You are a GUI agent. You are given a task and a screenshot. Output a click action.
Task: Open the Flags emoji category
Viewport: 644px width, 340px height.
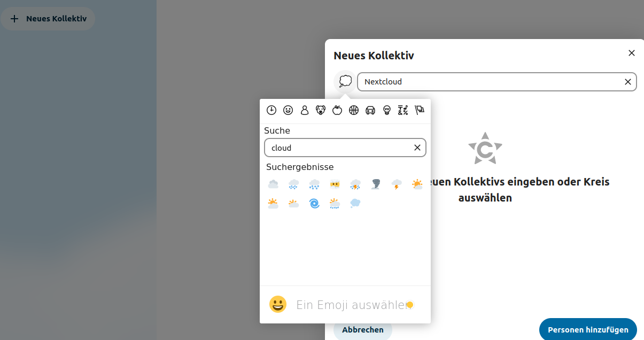420,110
